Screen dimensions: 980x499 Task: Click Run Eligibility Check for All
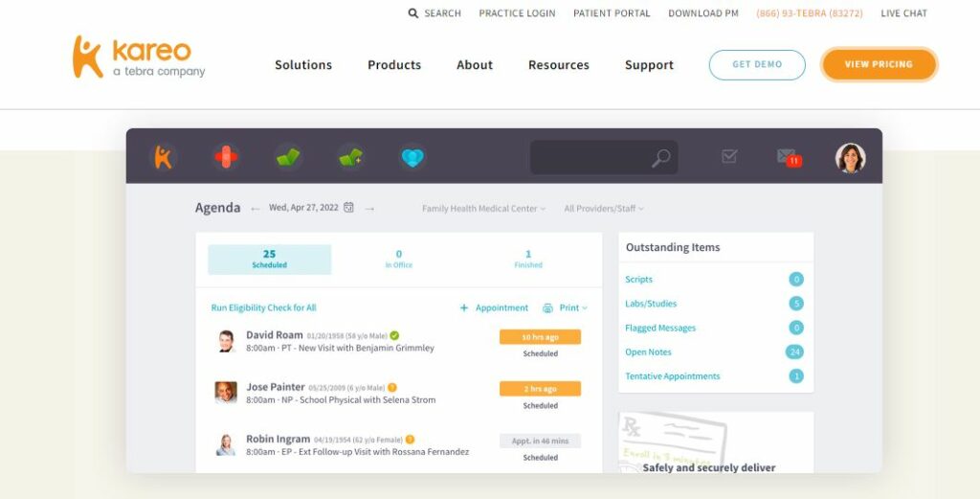[264, 307]
